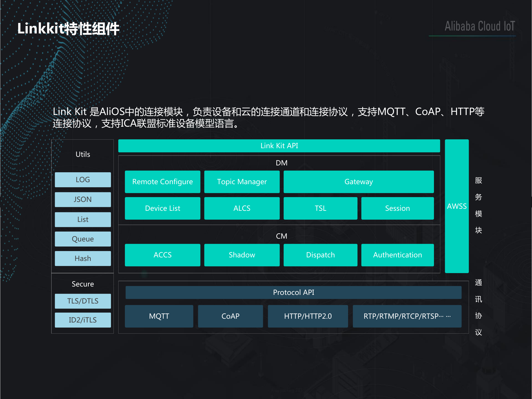Click the ACCS block
The image size is (532, 399).
[x=162, y=255]
